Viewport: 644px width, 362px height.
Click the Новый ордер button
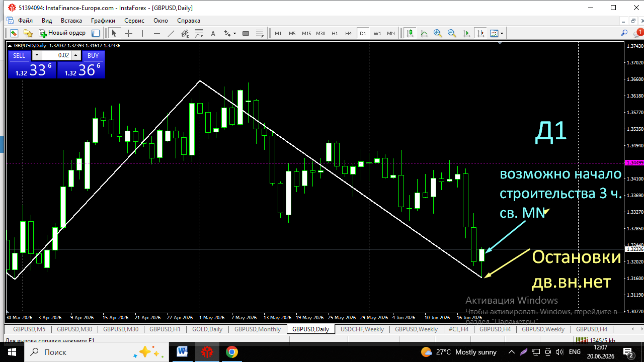pyautogui.click(x=63, y=33)
